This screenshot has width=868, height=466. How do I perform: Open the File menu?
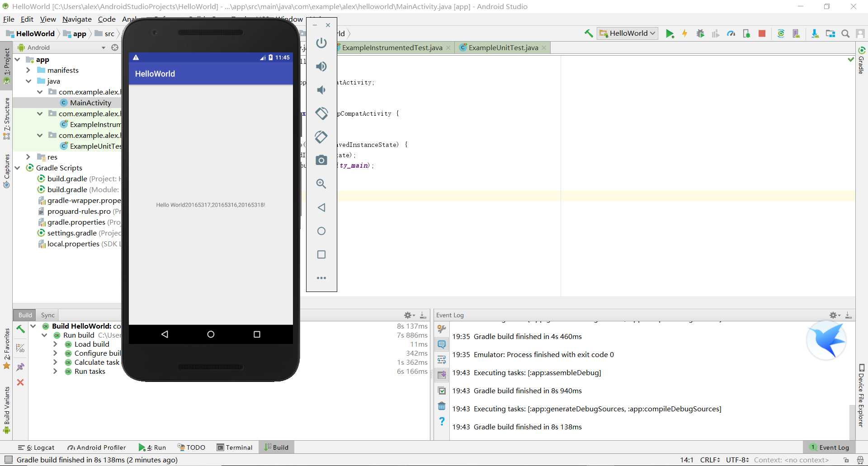[9, 19]
